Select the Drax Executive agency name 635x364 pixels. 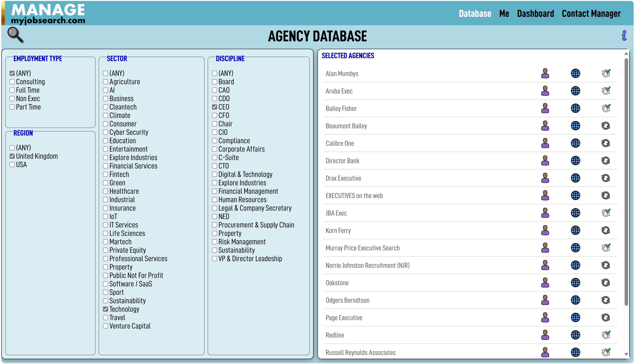pos(343,178)
